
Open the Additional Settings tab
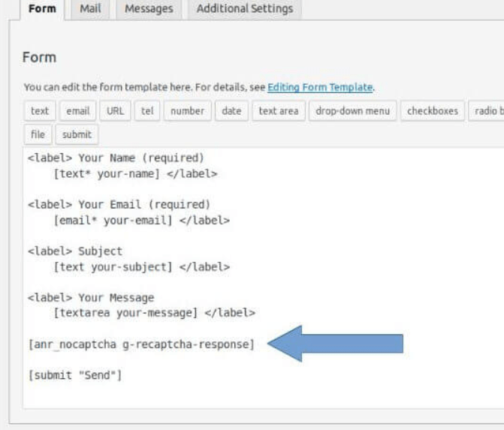coord(245,9)
